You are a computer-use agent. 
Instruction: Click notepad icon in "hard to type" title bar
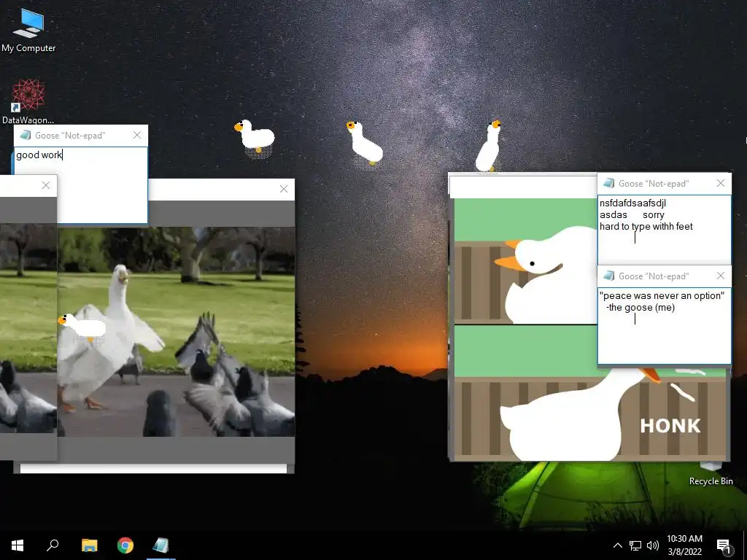tap(608, 183)
